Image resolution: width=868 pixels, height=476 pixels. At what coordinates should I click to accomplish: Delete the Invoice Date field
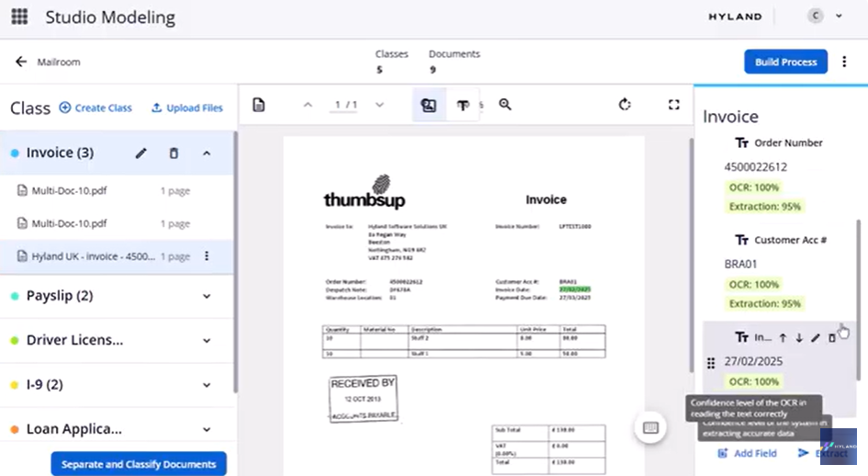click(x=831, y=337)
